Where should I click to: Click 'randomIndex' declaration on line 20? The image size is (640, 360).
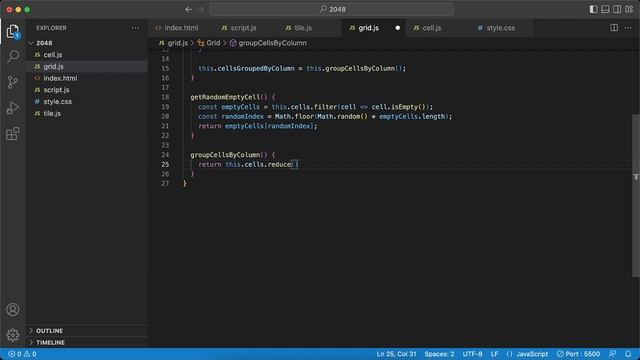click(x=242, y=116)
